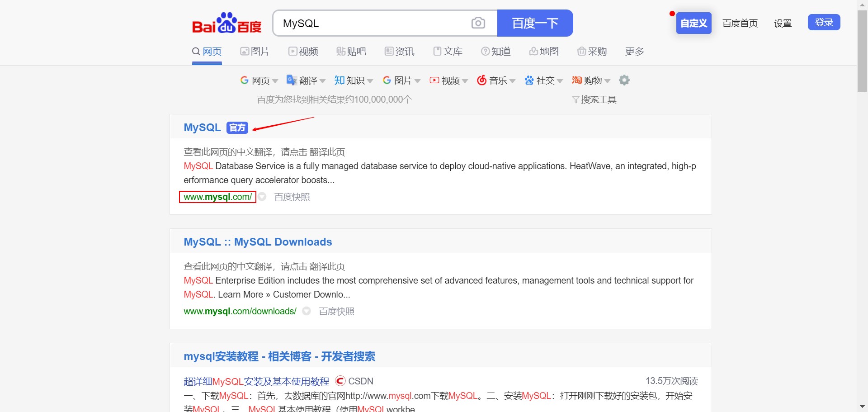Switch to the 图片 tab
The width and height of the screenshot is (868, 412).
tap(255, 52)
